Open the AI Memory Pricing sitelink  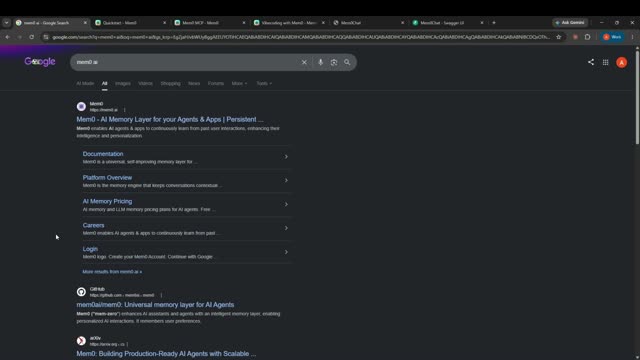click(107, 201)
